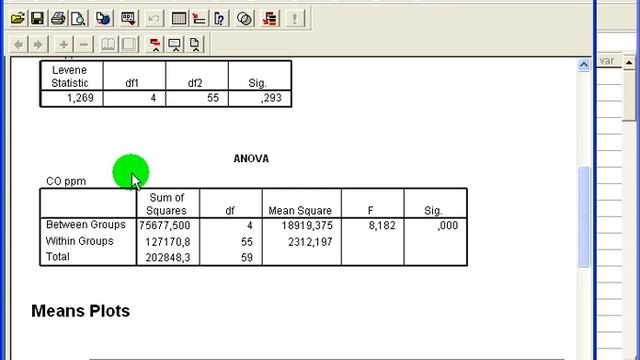The width and height of the screenshot is (640, 360).
Task: Click the Insert Title icon
Action: [x=175, y=44]
